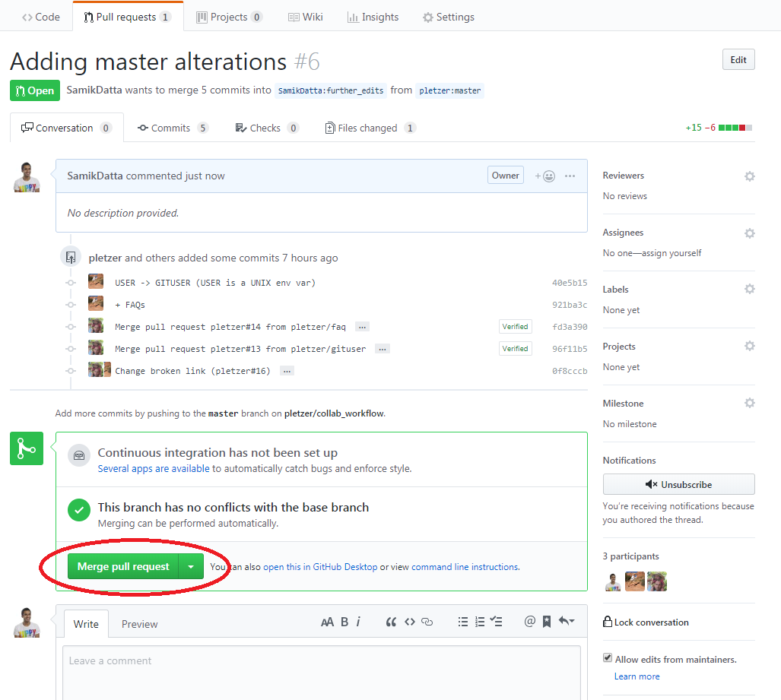This screenshot has width=781, height=700.
Task: Open USER -> GITUSER commit message
Action: [x=215, y=283]
